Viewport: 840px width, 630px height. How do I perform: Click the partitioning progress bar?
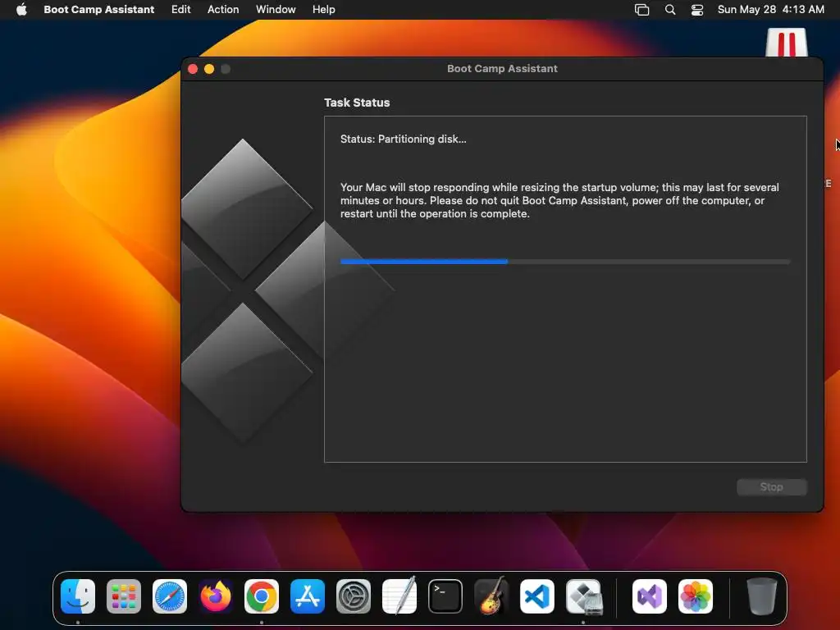pyautogui.click(x=565, y=262)
